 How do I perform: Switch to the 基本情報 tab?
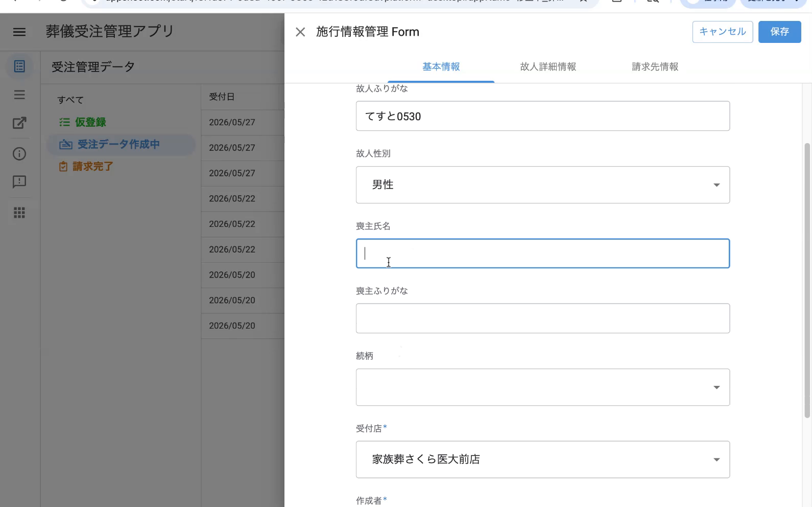pos(441,67)
